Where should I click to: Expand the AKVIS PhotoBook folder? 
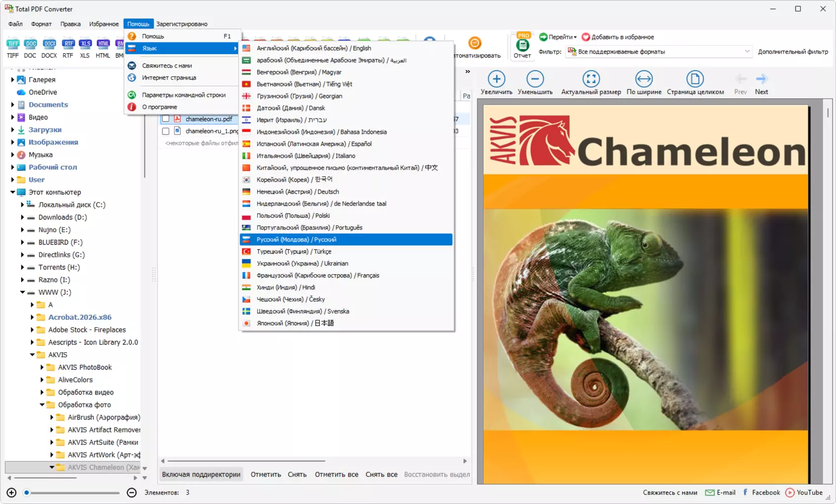click(42, 367)
